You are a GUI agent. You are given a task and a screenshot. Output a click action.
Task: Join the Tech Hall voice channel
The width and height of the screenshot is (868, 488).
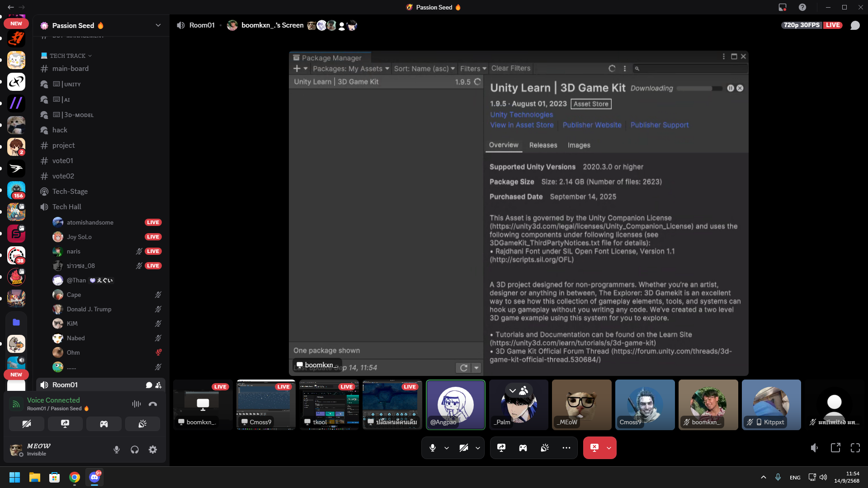[x=67, y=207]
